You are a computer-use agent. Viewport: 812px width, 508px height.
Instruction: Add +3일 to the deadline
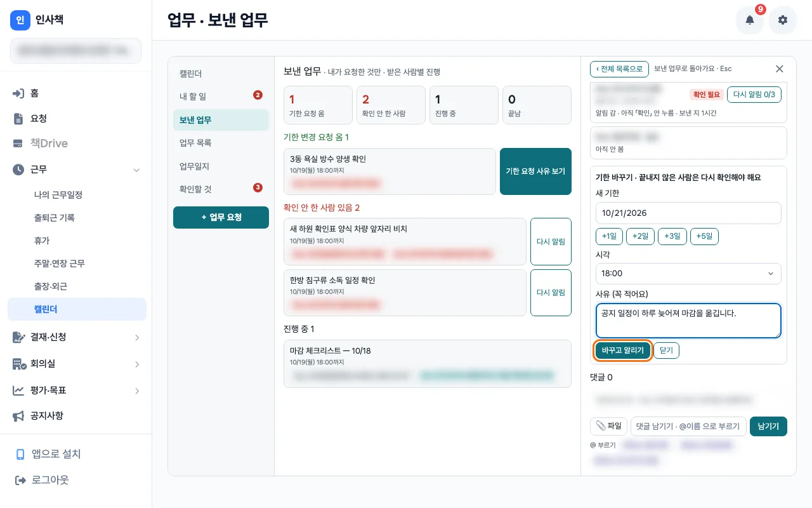coord(672,236)
